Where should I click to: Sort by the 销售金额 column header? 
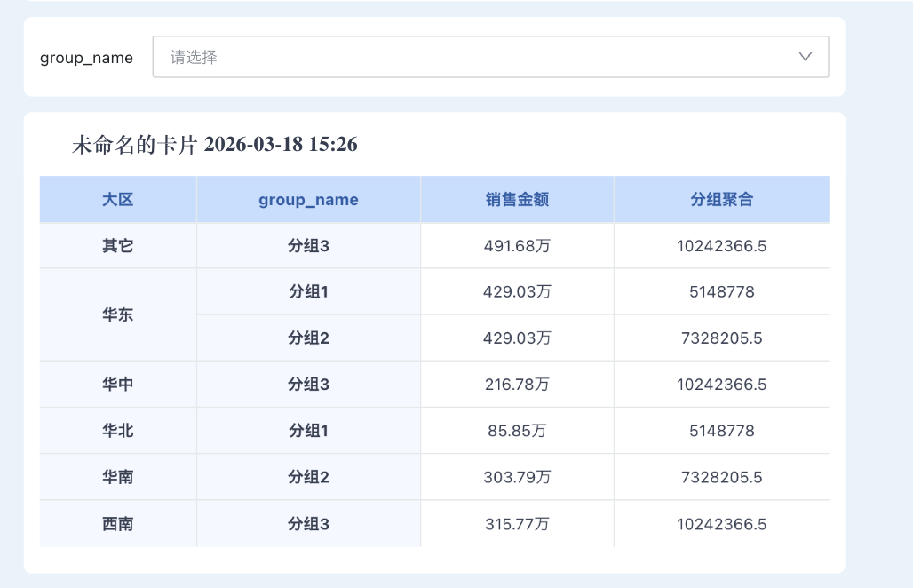point(517,200)
